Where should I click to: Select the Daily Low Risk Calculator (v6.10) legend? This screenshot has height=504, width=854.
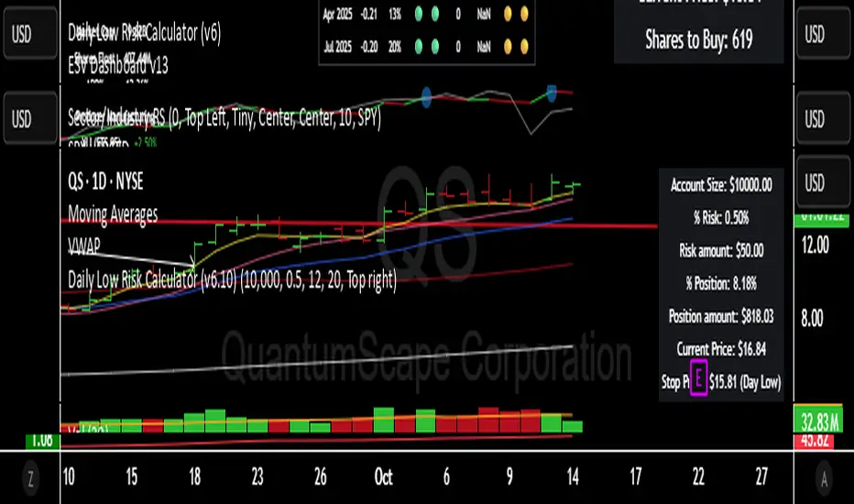click(x=232, y=279)
